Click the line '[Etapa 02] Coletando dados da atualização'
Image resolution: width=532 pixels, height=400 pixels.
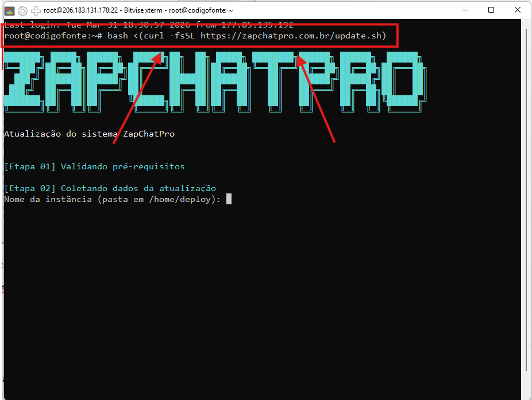pyautogui.click(x=110, y=188)
